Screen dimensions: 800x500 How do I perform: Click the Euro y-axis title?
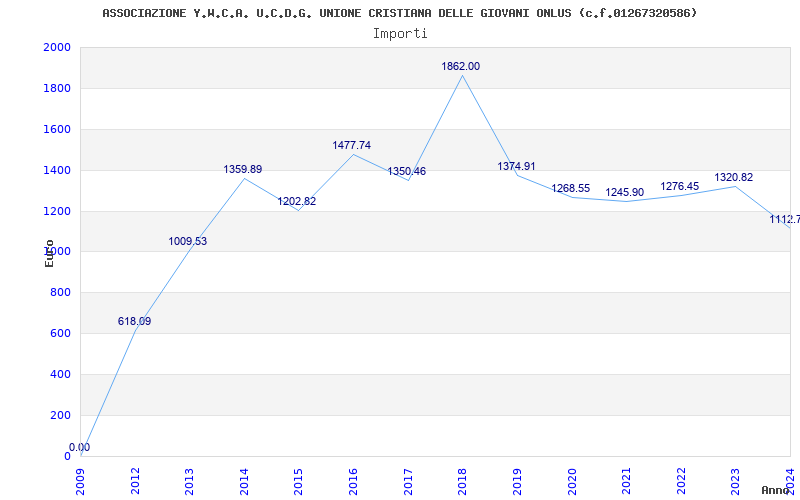click(x=49, y=253)
